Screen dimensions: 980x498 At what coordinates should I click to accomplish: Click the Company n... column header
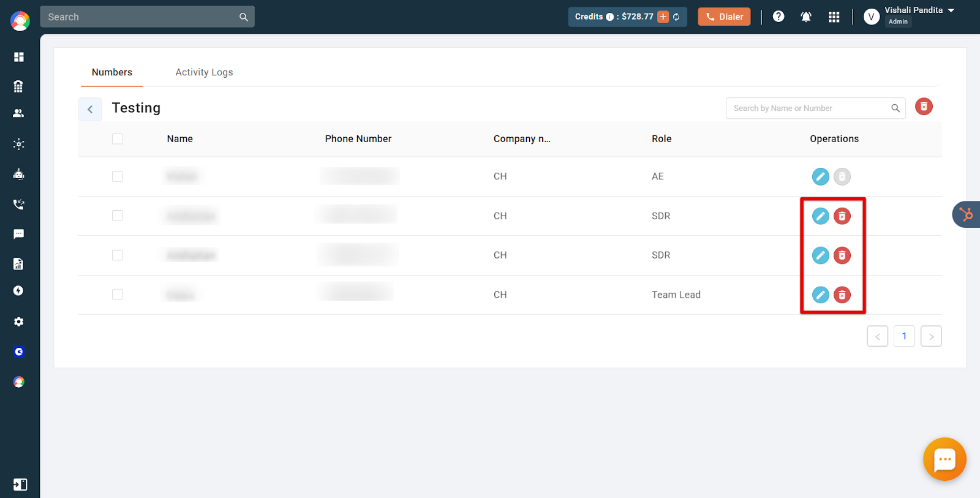click(x=522, y=139)
